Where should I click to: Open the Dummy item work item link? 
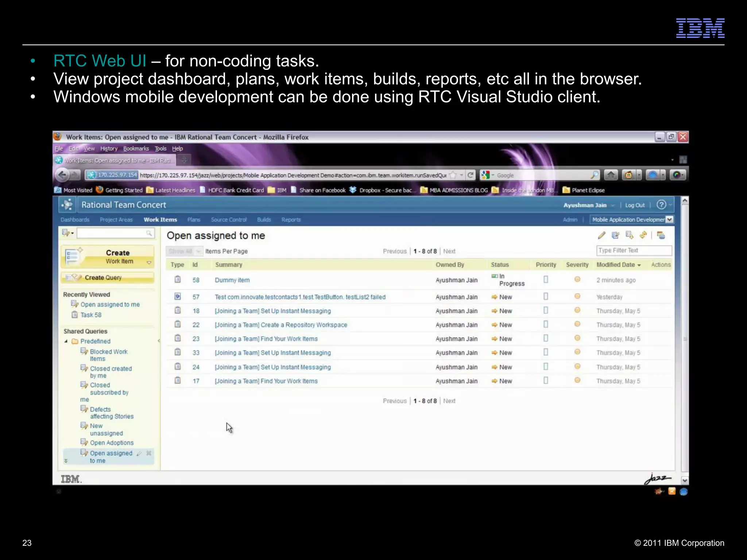click(232, 280)
